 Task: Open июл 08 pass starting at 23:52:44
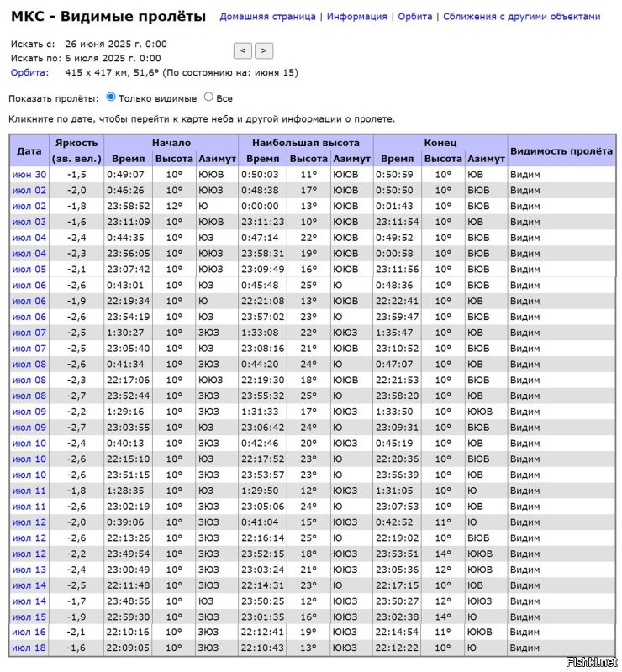pyautogui.click(x=29, y=396)
